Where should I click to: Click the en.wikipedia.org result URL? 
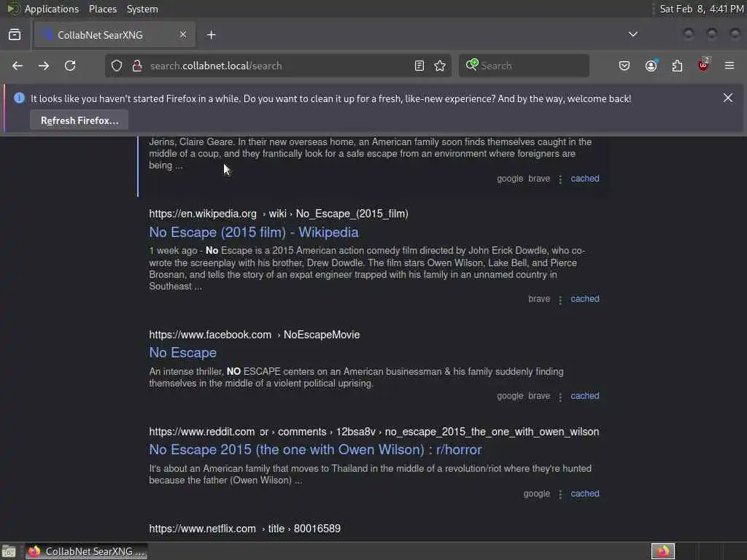pos(279,214)
